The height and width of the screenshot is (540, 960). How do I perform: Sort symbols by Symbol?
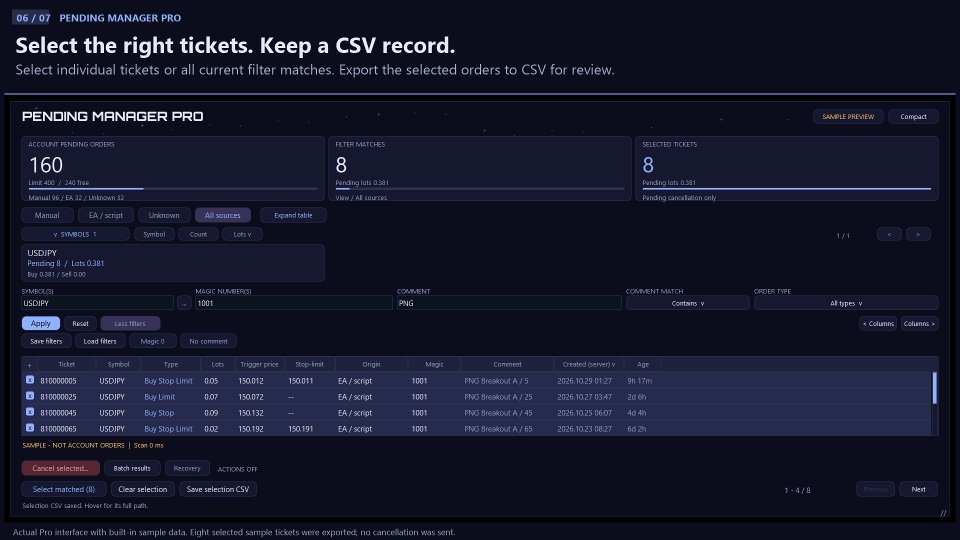(154, 234)
